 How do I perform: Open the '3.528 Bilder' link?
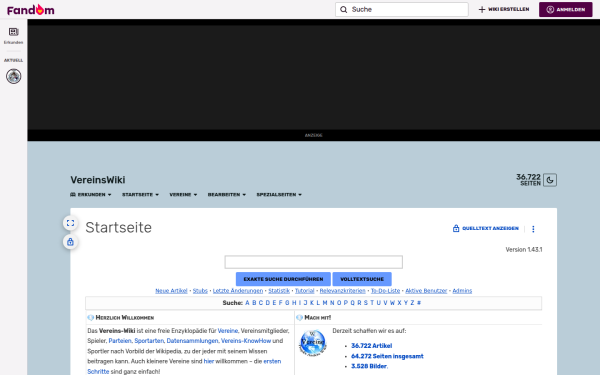[369, 366]
